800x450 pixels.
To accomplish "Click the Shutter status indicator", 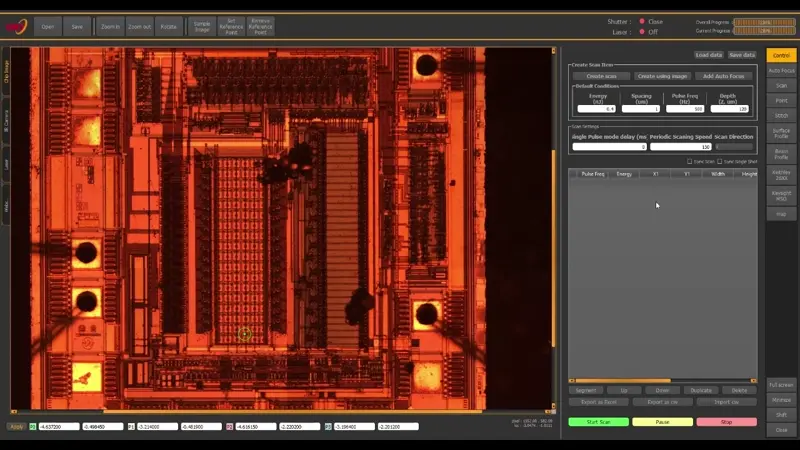I will click(x=641, y=21).
